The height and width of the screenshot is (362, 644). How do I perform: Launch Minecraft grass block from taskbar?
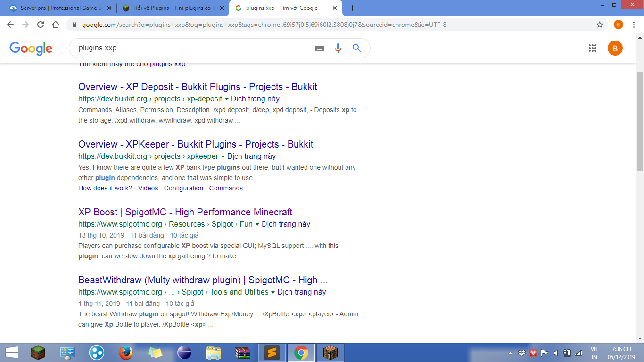click(38, 353)
